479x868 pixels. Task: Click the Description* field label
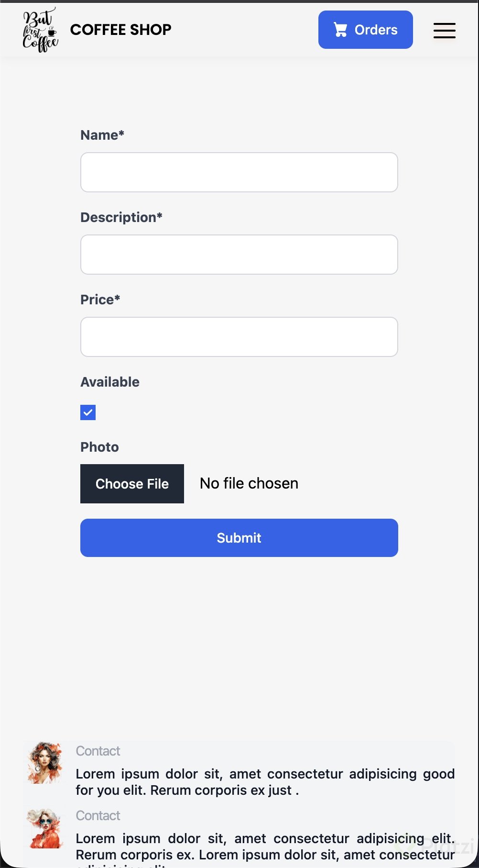[121, 217]
